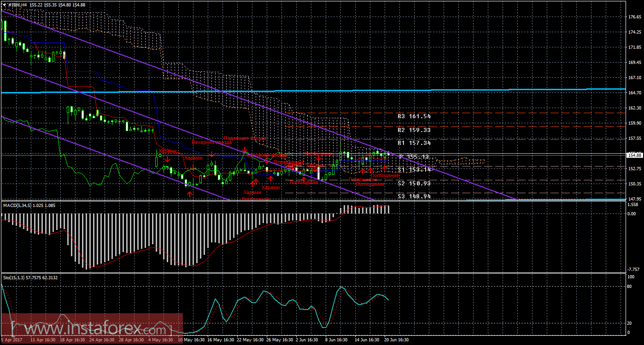Click the 16 May 16:30 time label
Viewport: 644px width, 345px height.
point(220,340)
